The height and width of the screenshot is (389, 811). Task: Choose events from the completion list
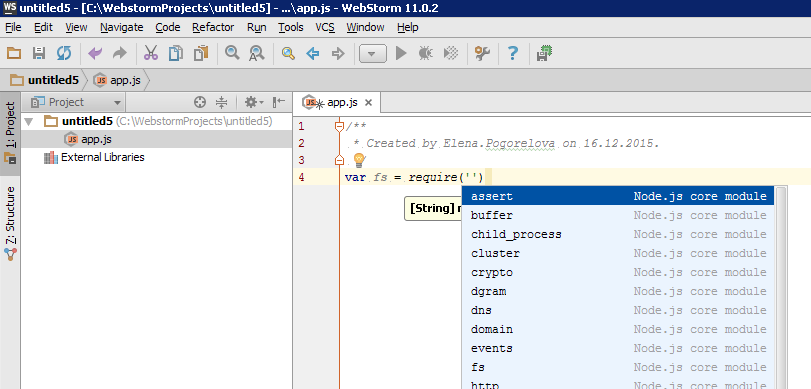618,348
